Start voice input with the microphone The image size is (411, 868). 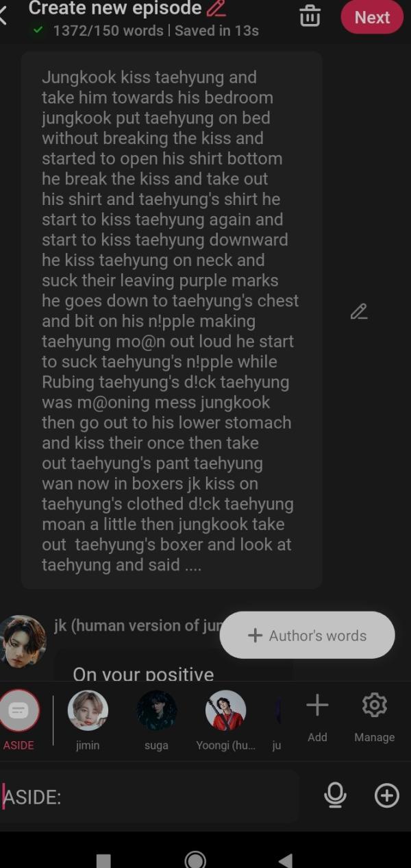click(x=335, y=795)
